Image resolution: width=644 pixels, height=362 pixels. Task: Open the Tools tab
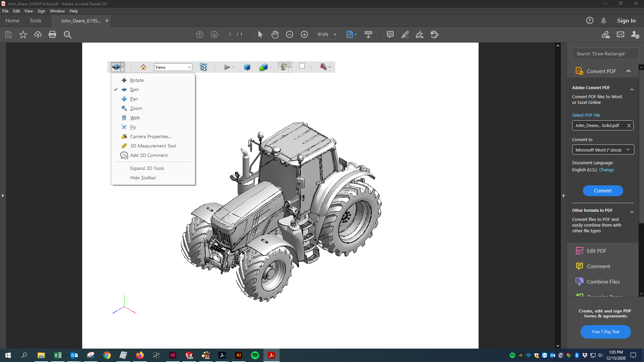click(35, 21)
